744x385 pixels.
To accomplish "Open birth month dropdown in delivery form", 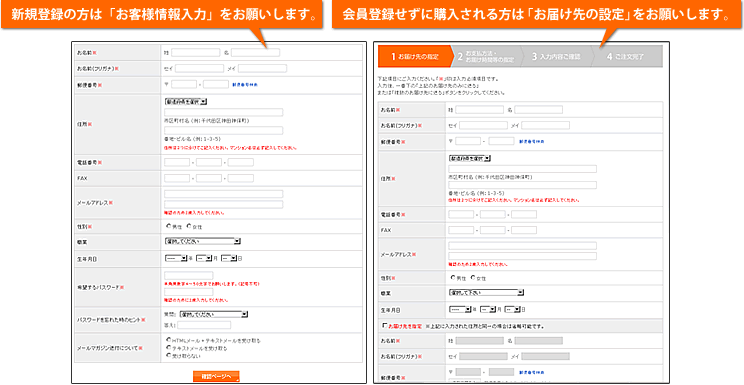I will tap(487, 309).
